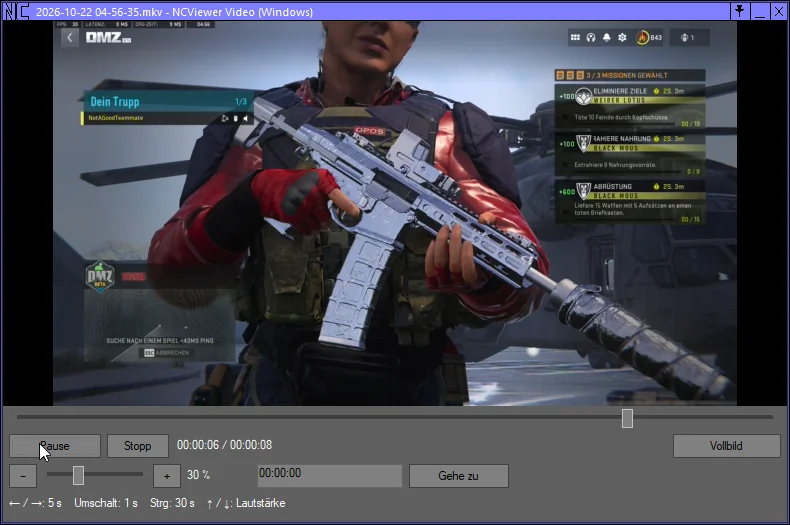790x525 pixels.
Task: Click the "Strg: 30 s" shortcut hint
Action: coord(172,503)
